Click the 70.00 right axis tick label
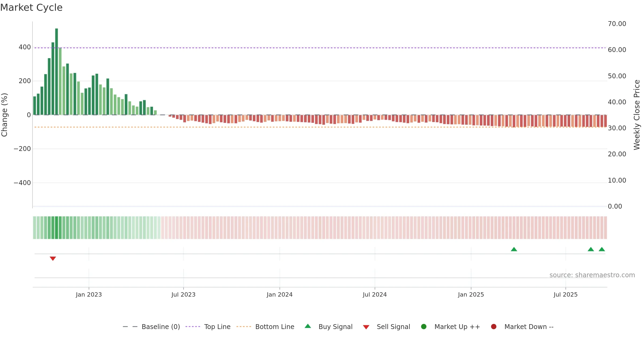Viewport: 644px width, 362px height. point(617,24)
